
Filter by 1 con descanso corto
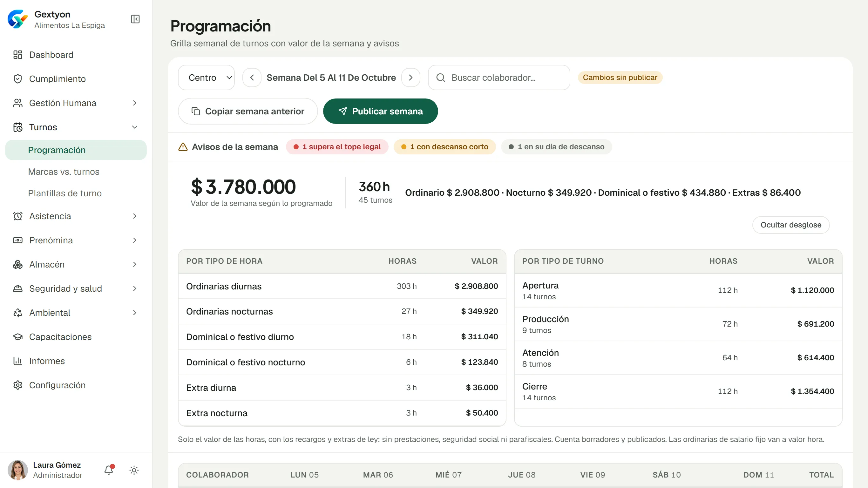444,147
